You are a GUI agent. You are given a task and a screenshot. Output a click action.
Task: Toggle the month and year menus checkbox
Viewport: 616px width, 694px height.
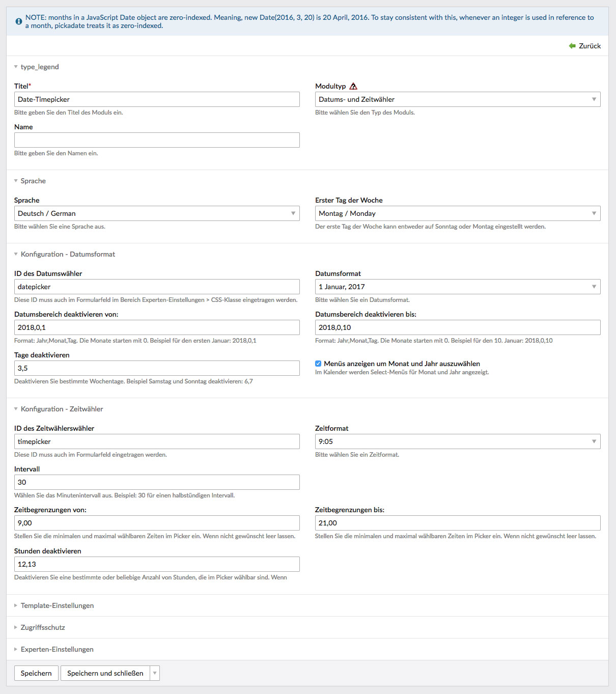click(x=318, y=364)
